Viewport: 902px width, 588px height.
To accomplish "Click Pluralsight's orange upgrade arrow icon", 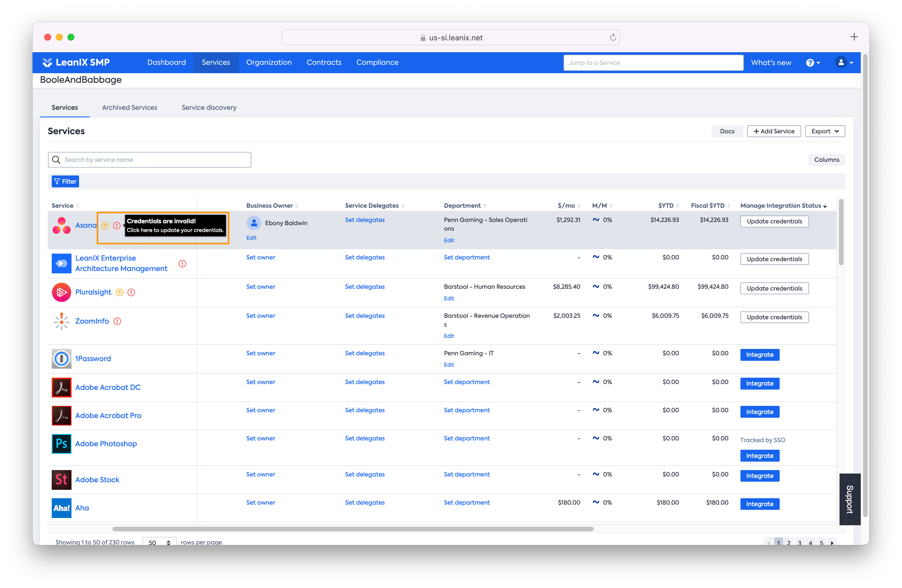I will (x=119, y=292).
